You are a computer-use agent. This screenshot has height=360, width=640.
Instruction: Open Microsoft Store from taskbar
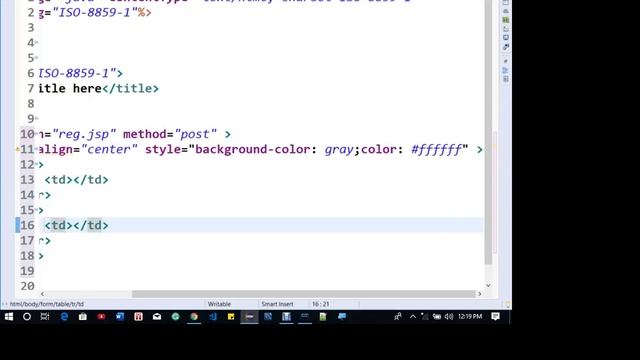[82, 316]
